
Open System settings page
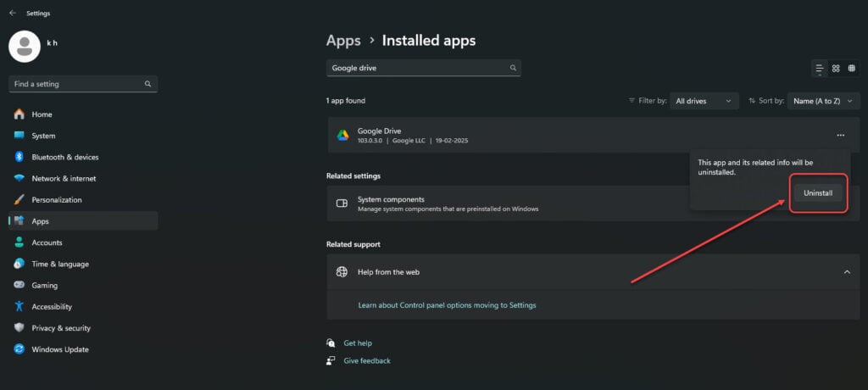(83, 136)
